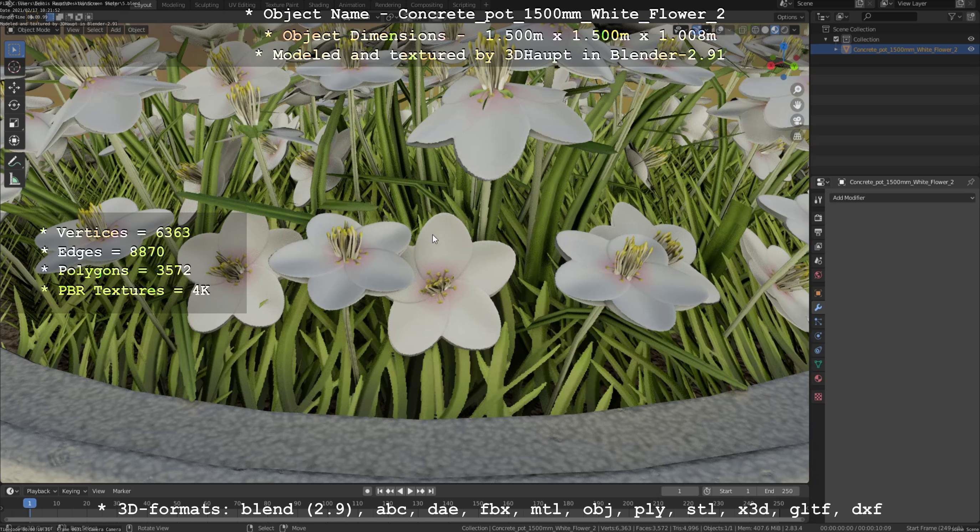
Task: Hide Concrete_pot_1500mm_White_Flower_2 with its eye icon
Action: pos(970,50)
